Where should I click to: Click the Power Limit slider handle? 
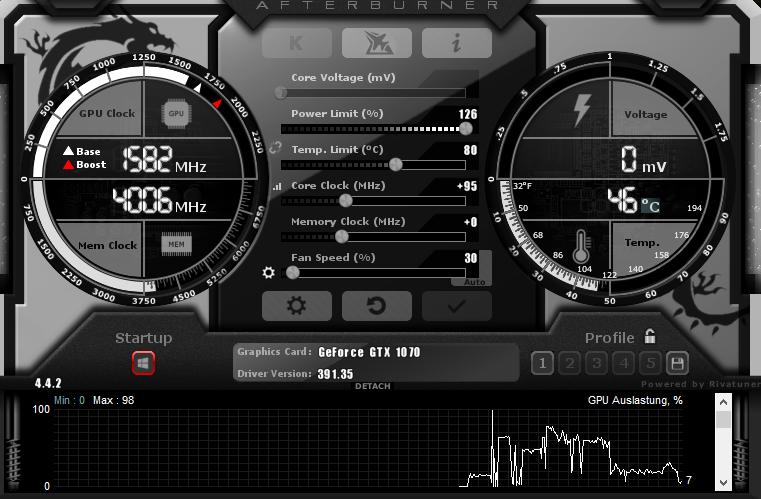coord(465,129)
